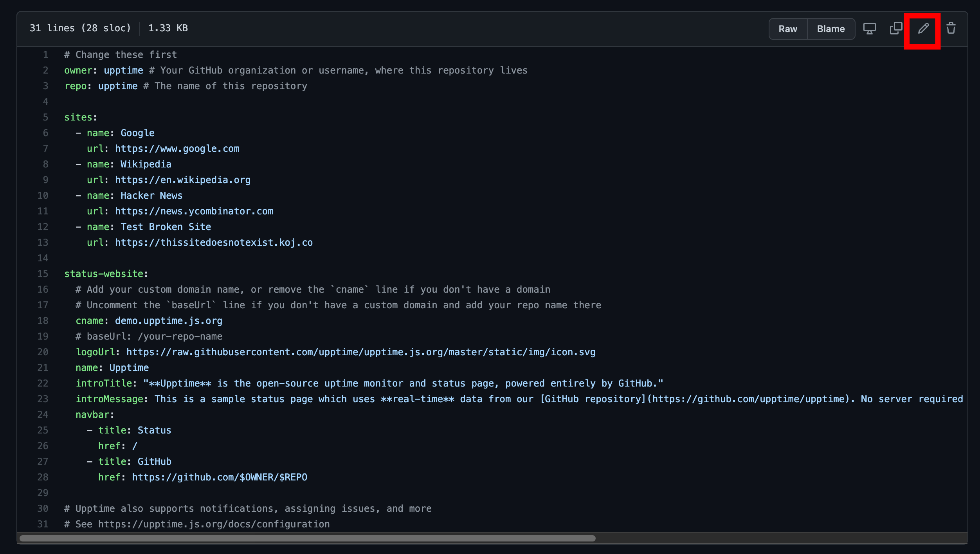Click the copy raw contents icon
The image size is (980, 554).
tap(896, 29)
